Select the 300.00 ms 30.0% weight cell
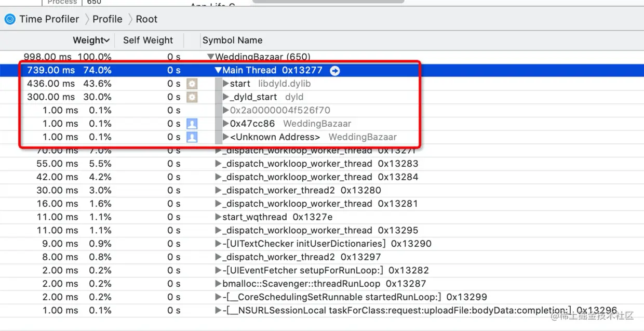Viewport: 644px width, 331px height. (x=69, y=97)
